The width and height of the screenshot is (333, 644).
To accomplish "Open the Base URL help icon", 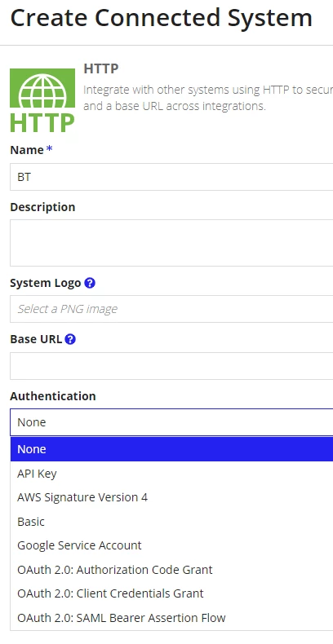I will (x=70, y=339).
